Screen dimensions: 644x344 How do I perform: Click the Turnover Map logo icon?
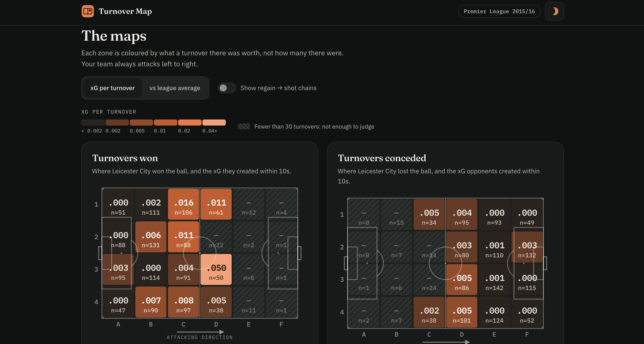[x=88, y=11]
